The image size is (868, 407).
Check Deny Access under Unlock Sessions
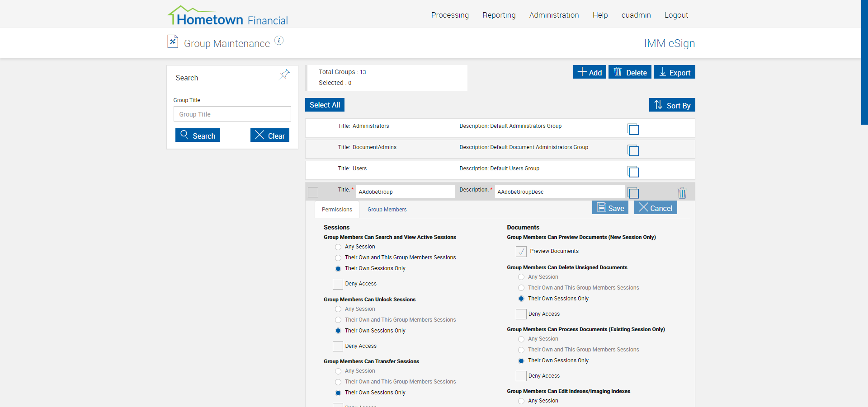[338, 346]
